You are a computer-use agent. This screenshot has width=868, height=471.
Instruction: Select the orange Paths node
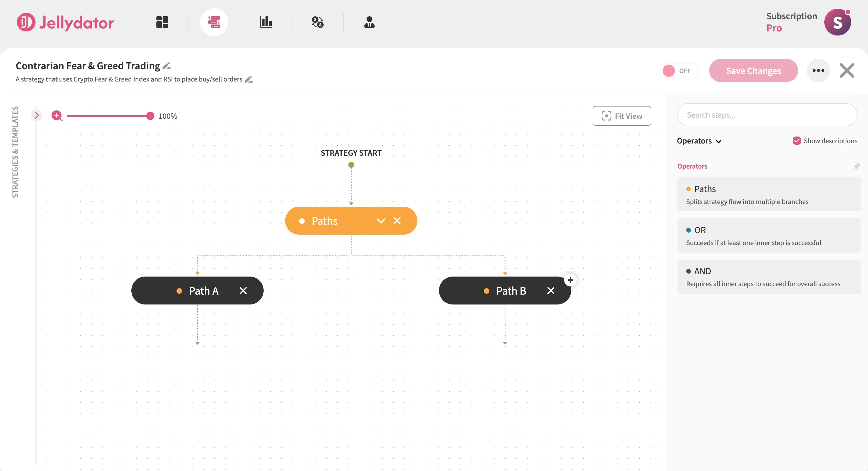[x=351, y=221]
